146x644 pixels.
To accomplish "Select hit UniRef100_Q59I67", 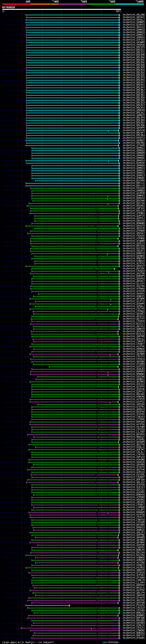I will click(134, 233).
